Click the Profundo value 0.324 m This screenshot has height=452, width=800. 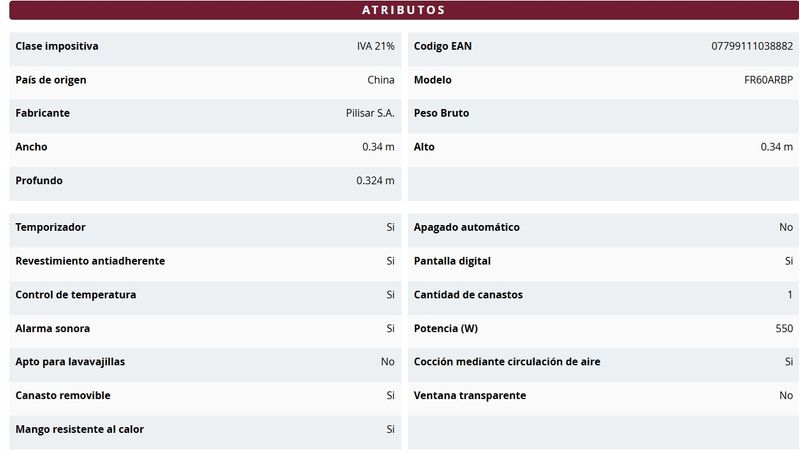click(x=375, y=181)
